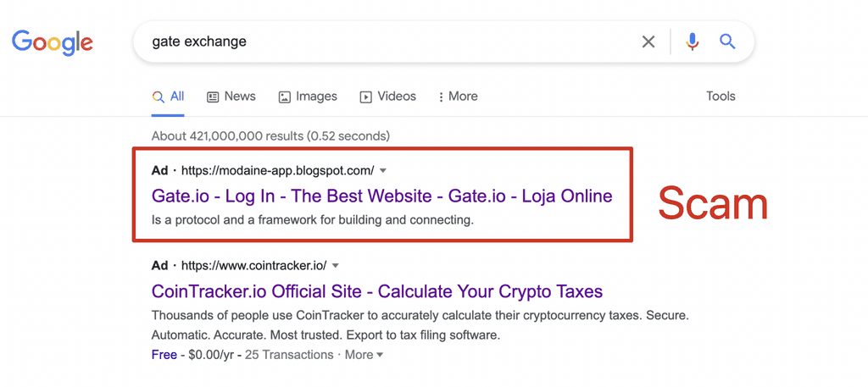Viewport: 868px width, 387px height.
Task: Click the Videos tab play icon
Action: 366,97
